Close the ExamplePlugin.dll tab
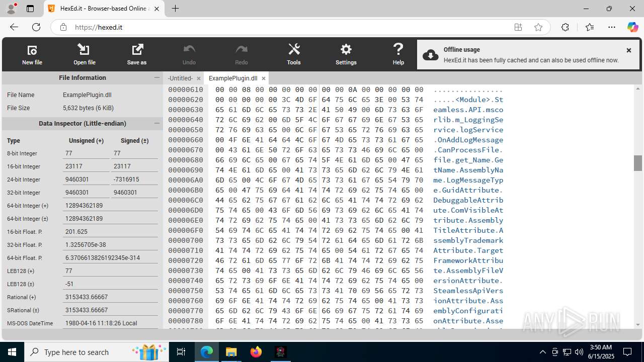Image resolution: width=644 pixels, height=362 pixels. [263, 78]
